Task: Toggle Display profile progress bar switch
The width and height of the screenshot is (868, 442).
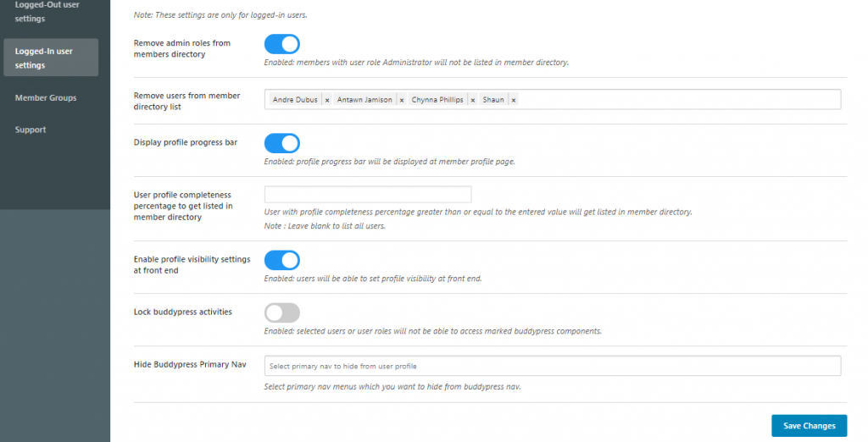Action: 282,143
